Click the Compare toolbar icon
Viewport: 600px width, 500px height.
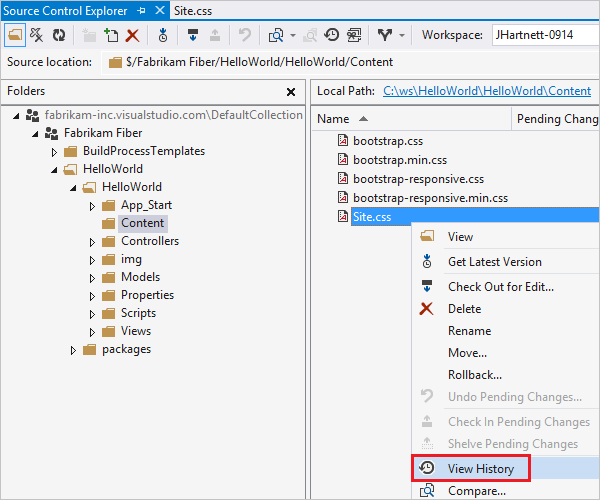tap(276, 35)
